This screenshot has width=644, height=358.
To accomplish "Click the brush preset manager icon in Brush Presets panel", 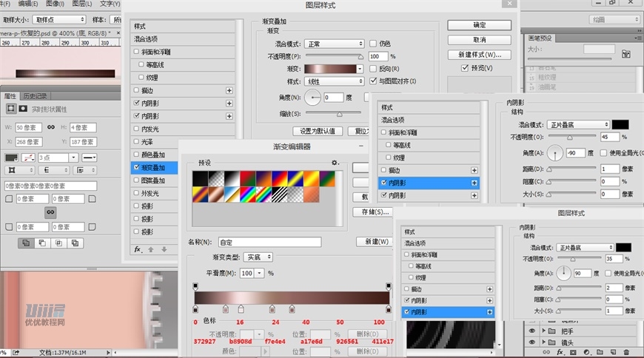I will (626, 53).
